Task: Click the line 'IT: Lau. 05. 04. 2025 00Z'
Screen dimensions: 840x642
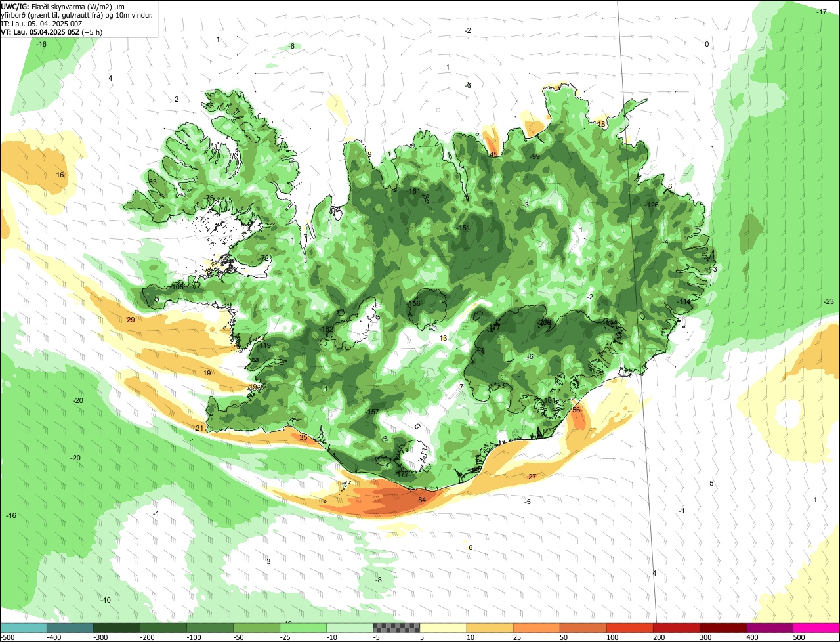Action: 41,24
